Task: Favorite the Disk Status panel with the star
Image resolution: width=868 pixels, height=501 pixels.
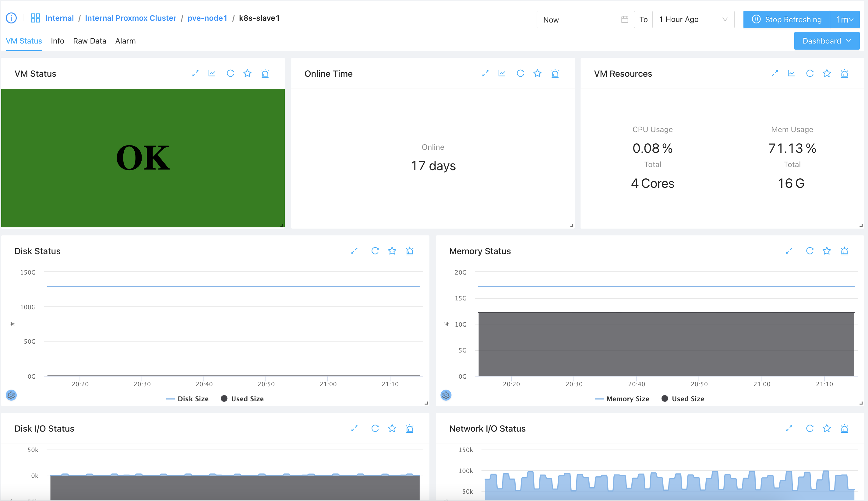Action: point(392,251)
